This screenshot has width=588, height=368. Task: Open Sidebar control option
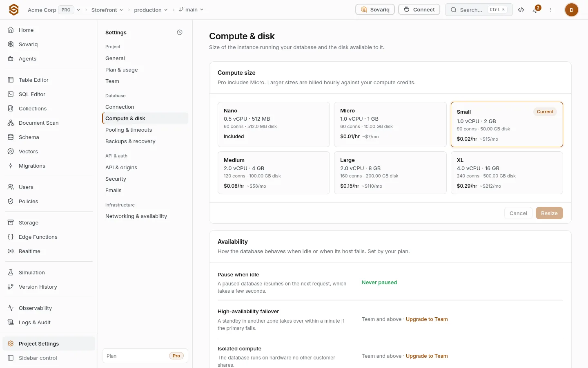pos(49,358)
